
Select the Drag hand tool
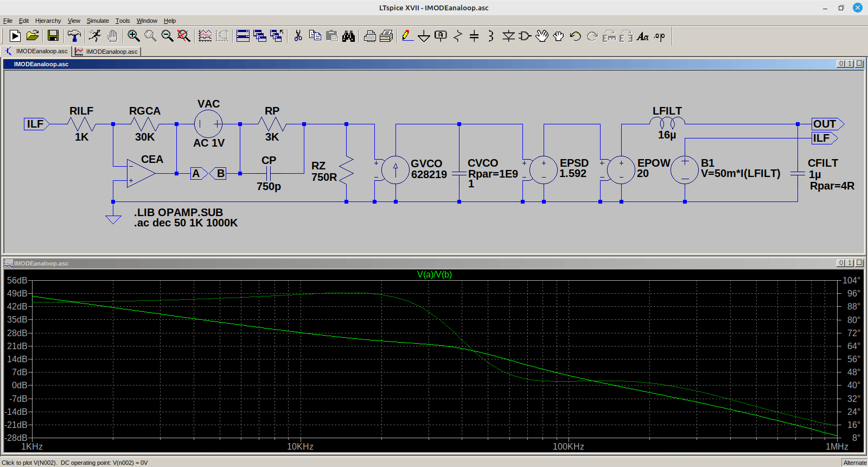coord(559,36)
